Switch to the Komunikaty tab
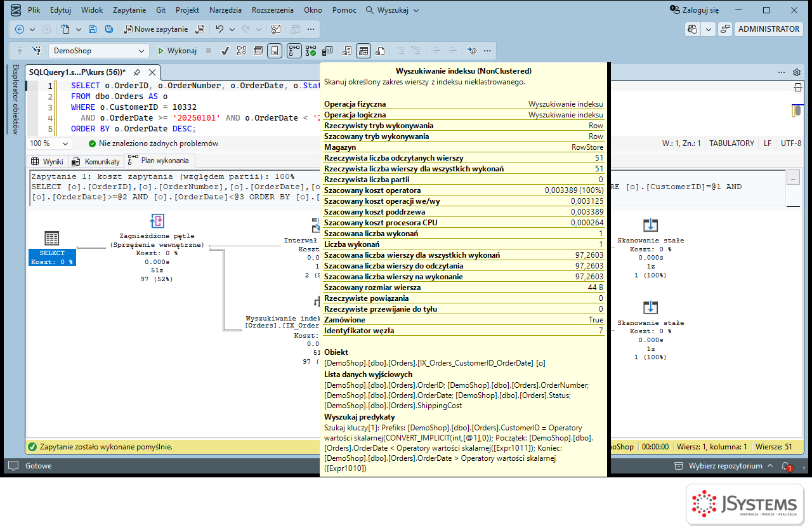812x530 pixels. click(96, 161)
